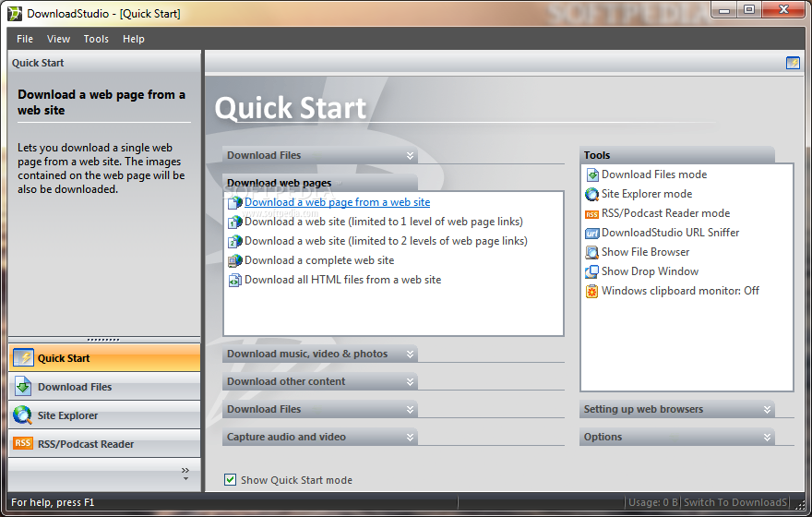Click icon beside 'Download all HTML files'
This screenshot has height=517, width=812.
click(x=235, y=281)
